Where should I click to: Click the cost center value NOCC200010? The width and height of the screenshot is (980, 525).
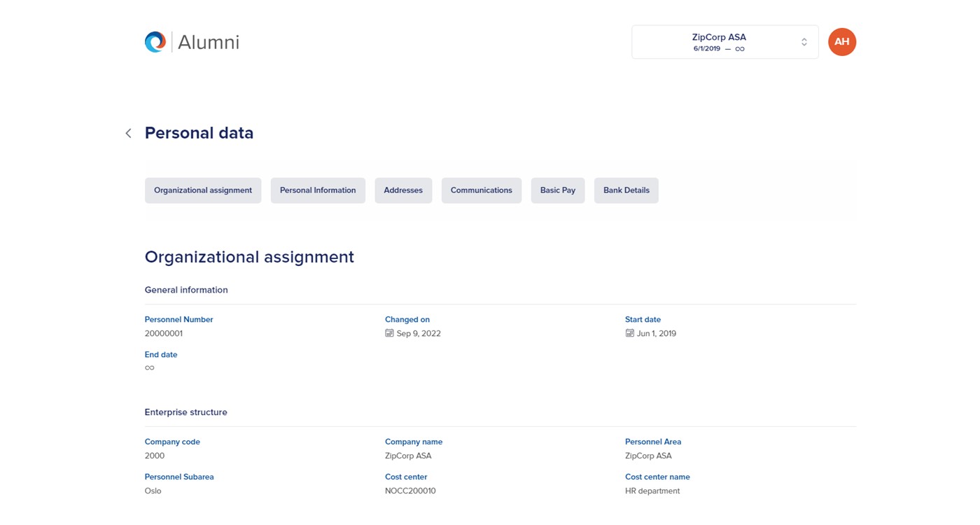(410, 491)
